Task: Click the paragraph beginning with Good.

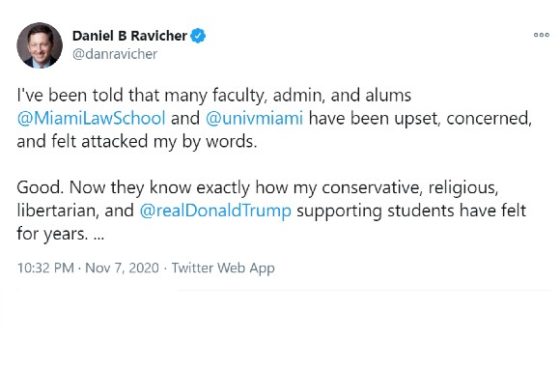Action: pos(271,211)
